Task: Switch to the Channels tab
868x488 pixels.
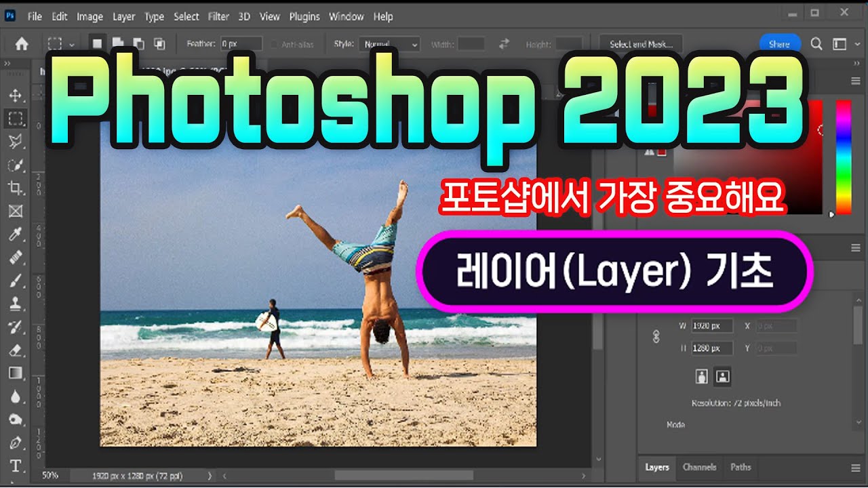Action: point(699,467)
